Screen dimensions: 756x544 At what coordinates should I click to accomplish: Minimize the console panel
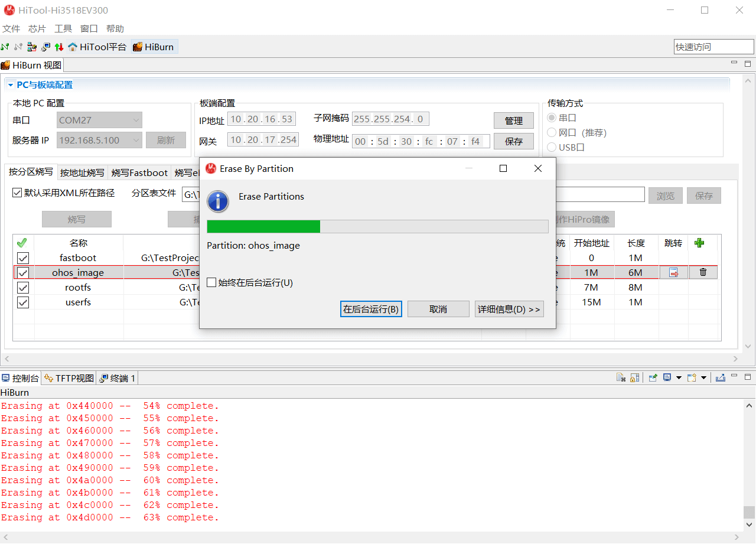click(734, 376)
